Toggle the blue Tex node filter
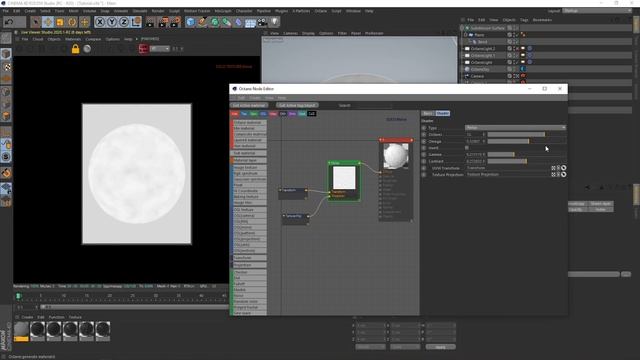640x360 pixels. tap(244, 113)
